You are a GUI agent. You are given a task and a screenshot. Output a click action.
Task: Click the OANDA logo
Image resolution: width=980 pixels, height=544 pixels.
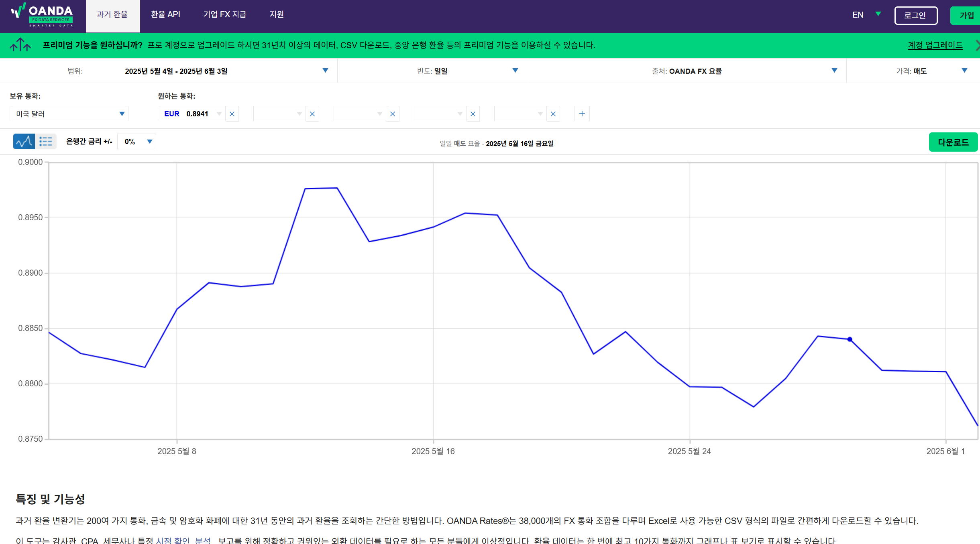(x=43, y=15)
